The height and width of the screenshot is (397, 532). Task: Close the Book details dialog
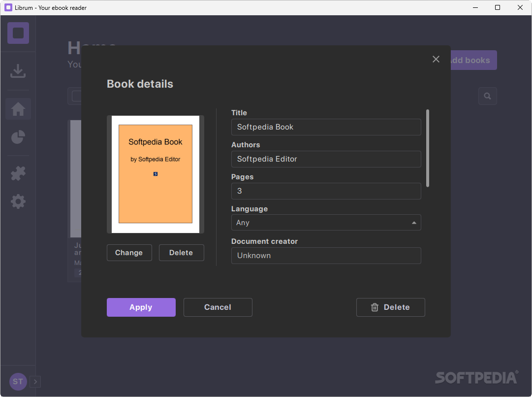click(x=436, y=59)
